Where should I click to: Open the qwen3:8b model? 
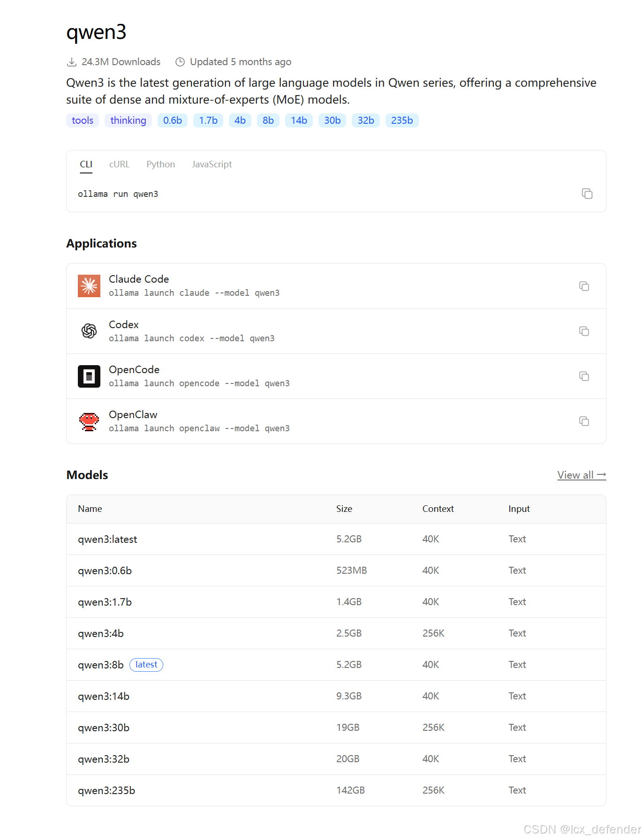pos(101,665)
